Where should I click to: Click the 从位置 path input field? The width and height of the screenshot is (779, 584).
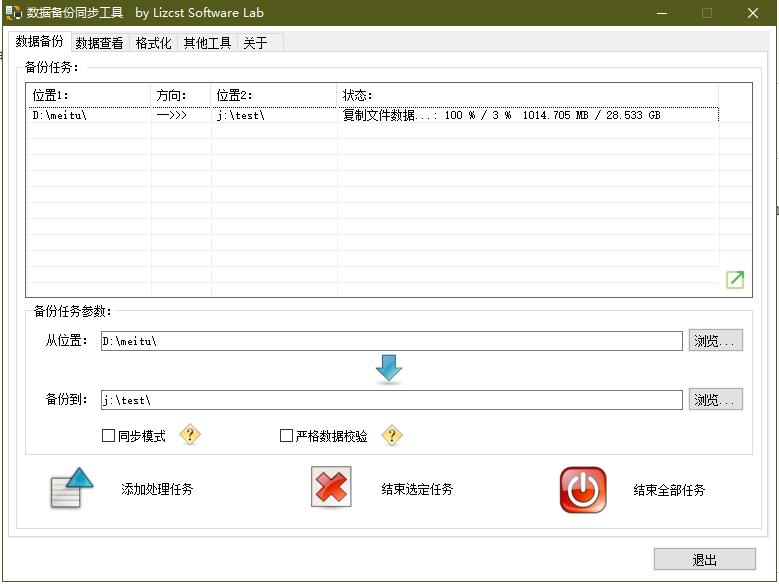click(391, 341)
